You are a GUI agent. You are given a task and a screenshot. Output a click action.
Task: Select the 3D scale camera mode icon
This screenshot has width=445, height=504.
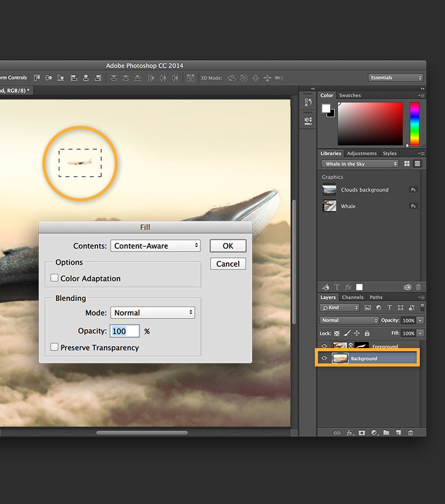coord(279,78)
